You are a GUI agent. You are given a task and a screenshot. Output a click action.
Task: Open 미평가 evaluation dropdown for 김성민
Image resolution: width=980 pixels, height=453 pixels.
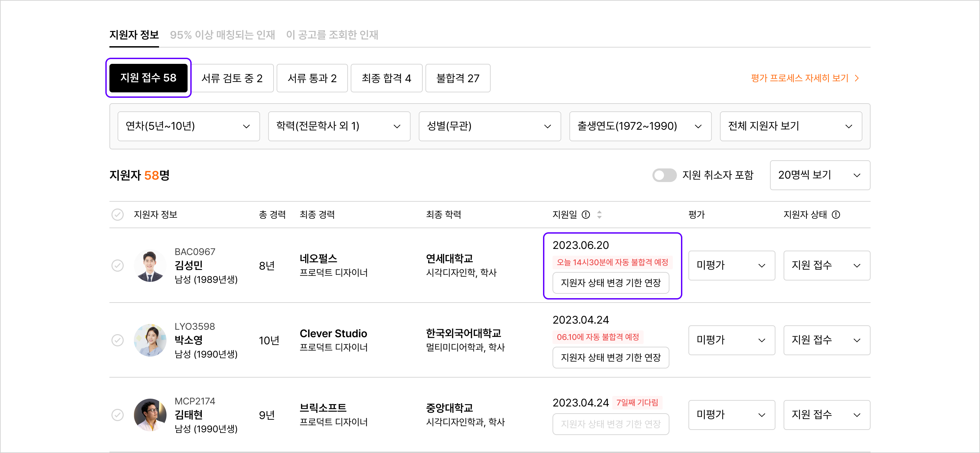[731, 265]
